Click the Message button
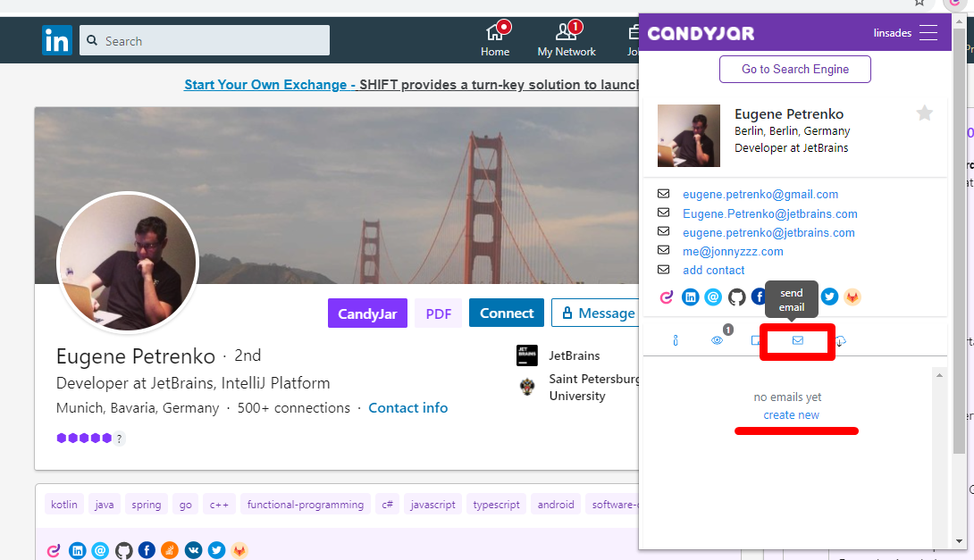 pos(595,313)
